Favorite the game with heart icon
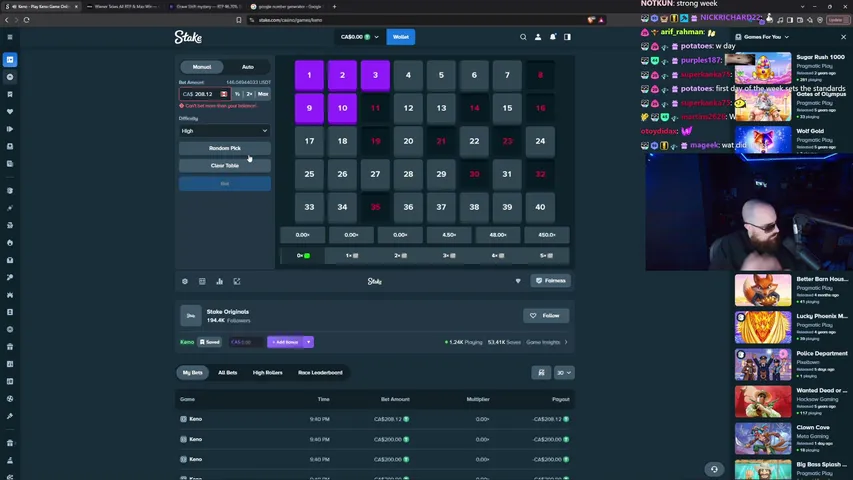The height and width of the screenshot is (480, 853). tap(518, 281)
